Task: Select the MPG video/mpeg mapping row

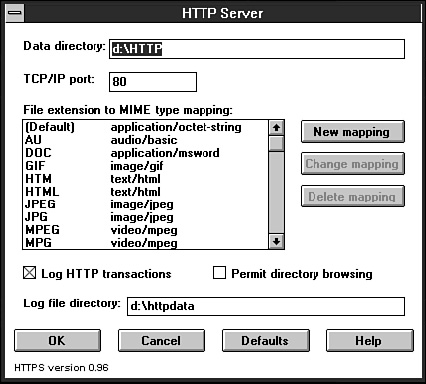Action: (x=146, y=243)
